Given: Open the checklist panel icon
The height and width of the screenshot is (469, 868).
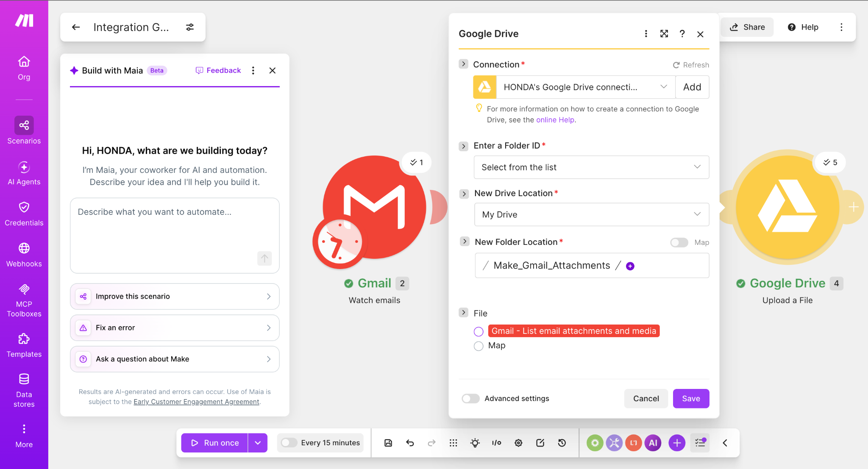Looking at the screenshot, I should [x=700, y=443].
